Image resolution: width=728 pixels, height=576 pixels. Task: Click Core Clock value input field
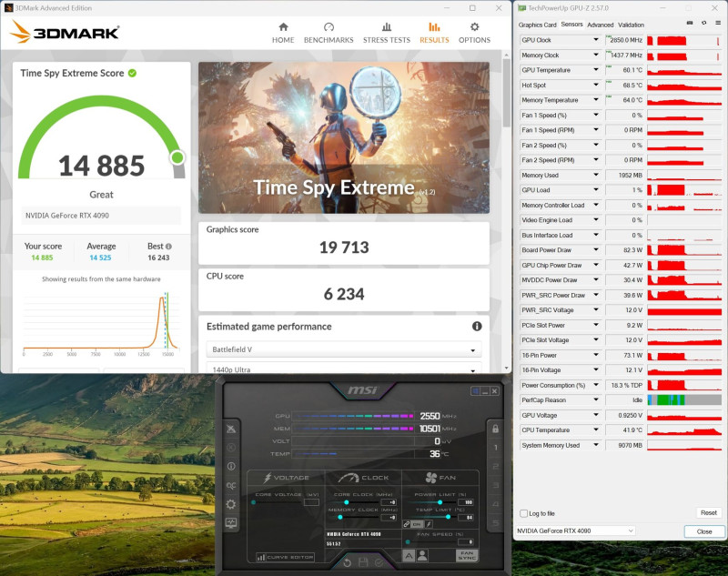coord(389,502)
